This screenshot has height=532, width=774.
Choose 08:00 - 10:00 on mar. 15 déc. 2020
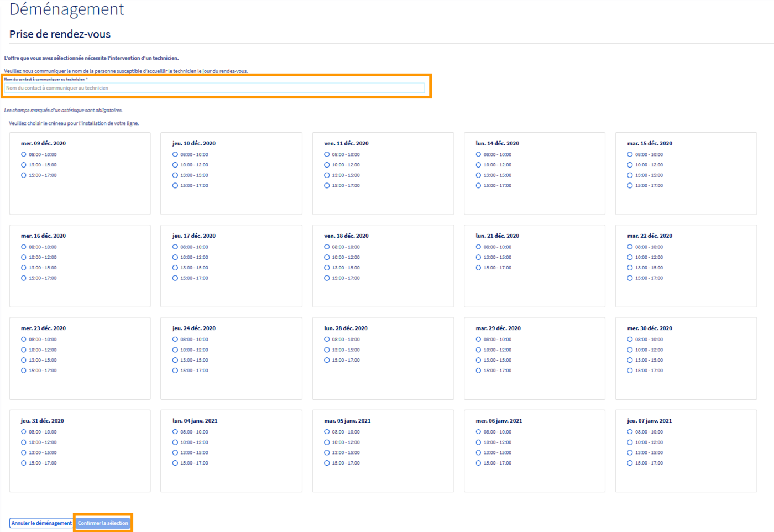[x=630, y=155]
